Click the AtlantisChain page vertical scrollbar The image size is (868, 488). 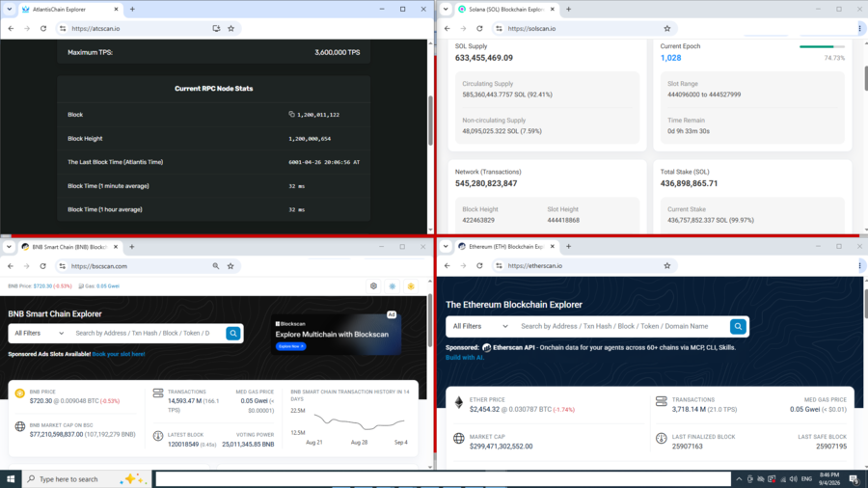click(431, 122)
